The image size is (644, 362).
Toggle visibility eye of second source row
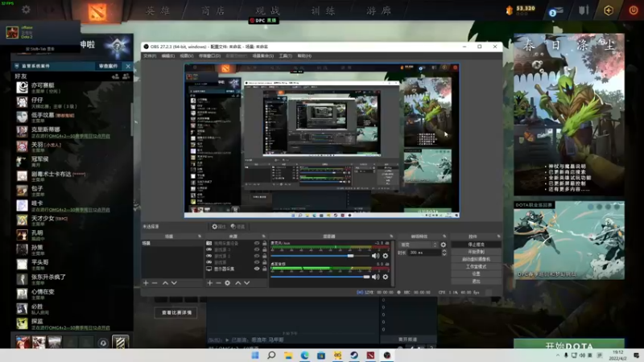point(257,249)
